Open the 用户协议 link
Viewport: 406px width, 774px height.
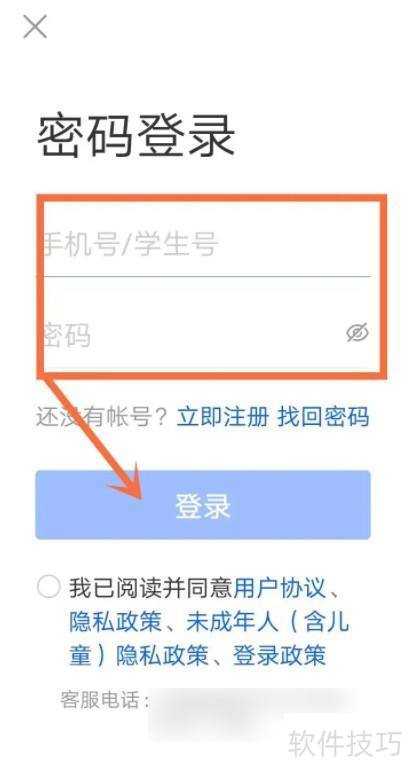pos(280,587)
